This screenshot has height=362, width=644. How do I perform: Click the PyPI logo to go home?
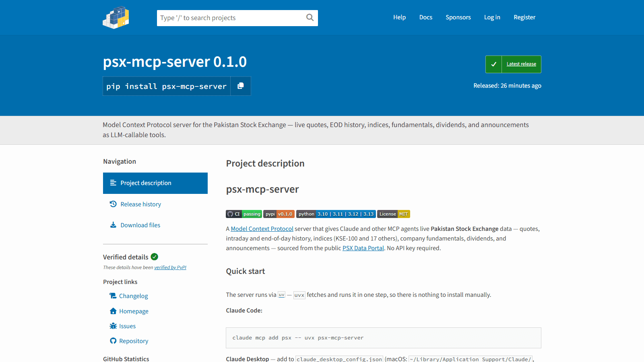(116, 17)
